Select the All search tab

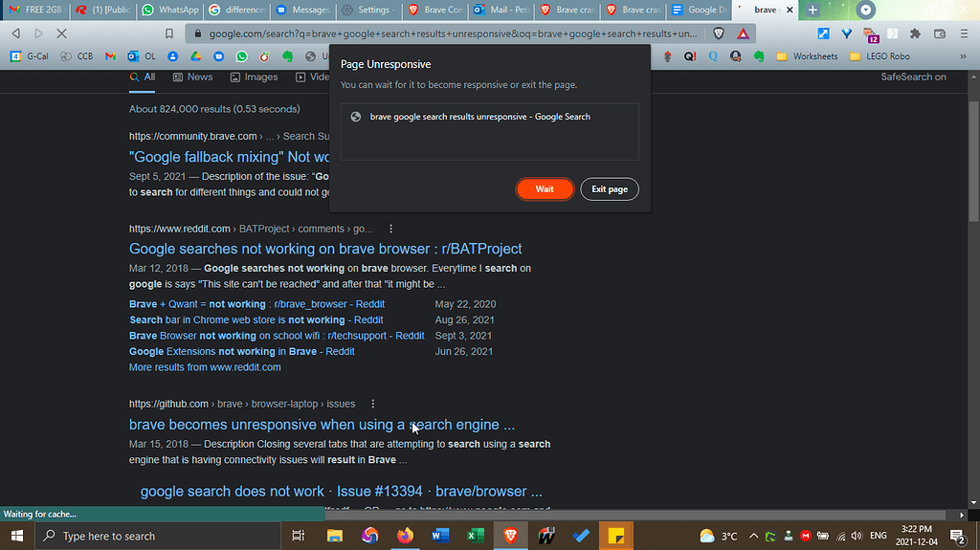point(142,77)
